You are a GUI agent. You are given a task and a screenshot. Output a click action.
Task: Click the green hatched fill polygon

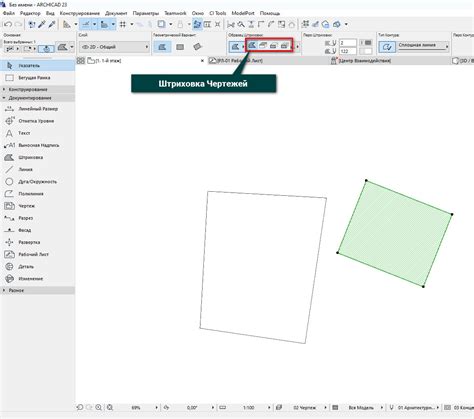395,233
